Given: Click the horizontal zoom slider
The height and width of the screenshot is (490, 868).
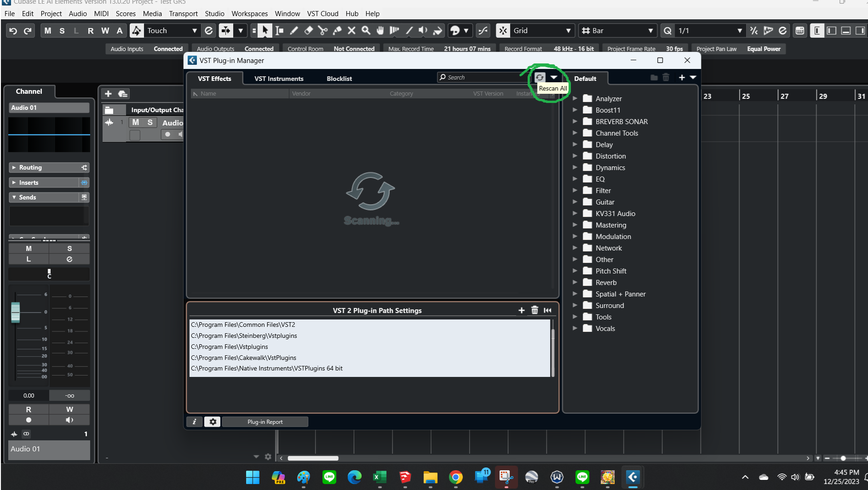Looking at the screenshot, I should (843, 458).
